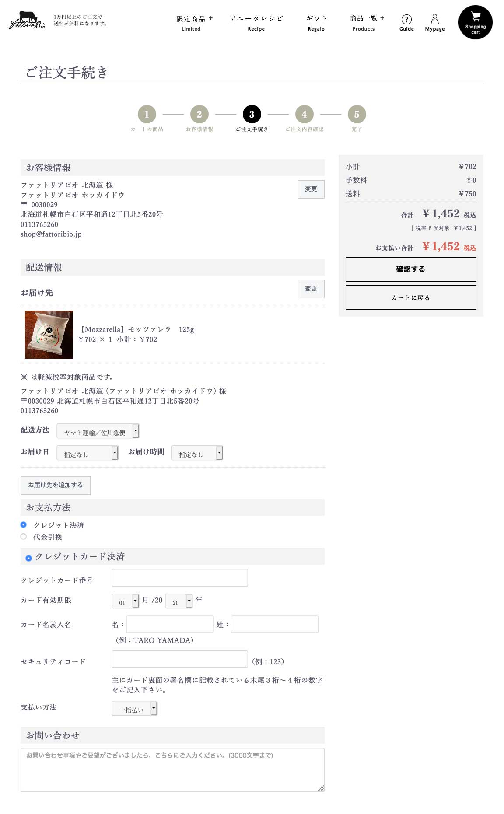Click step 4 order confirmation circle
The width and height of the screenshot is (504, 814).
[x=304, y=114]
